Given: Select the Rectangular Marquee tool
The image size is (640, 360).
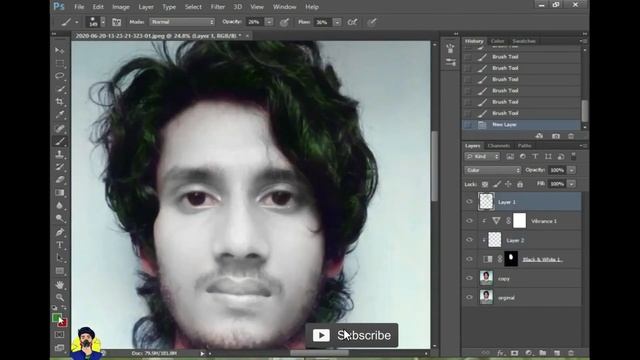Looking at the screenshot, I should pos(60,63).
